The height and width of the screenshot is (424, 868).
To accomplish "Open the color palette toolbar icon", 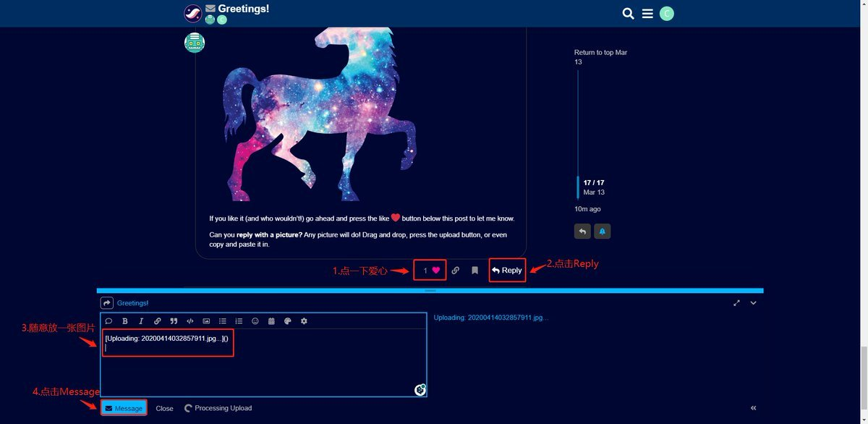I will pyautogui.click(x=288, y=321).
